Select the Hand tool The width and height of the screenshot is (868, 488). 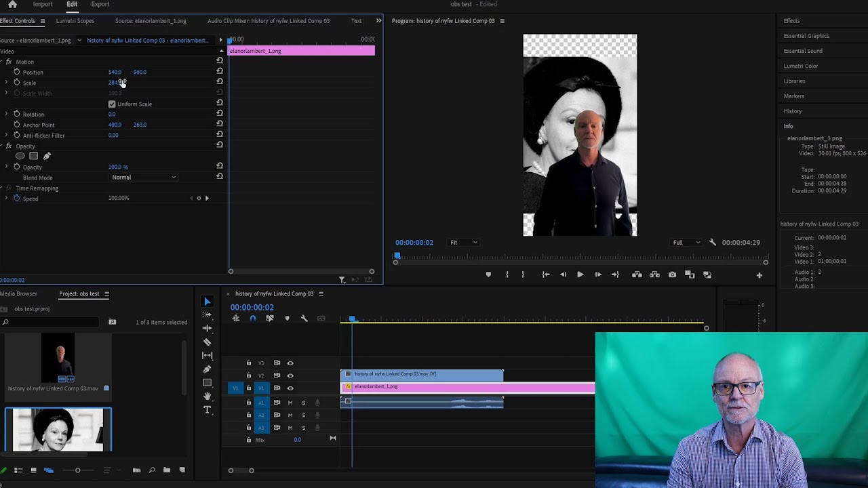(x=208, y=396)
